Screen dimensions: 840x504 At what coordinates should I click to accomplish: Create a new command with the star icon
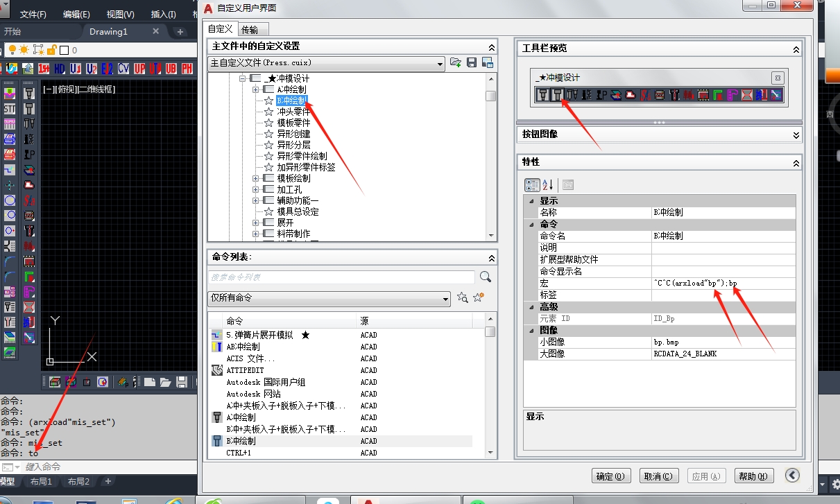click(x=479, y=297)
